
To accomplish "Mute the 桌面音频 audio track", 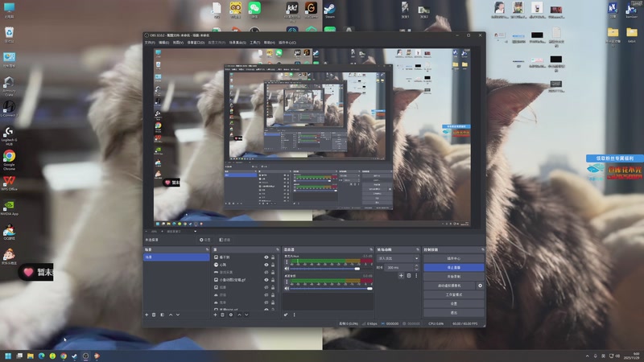I will pos(287,289).
